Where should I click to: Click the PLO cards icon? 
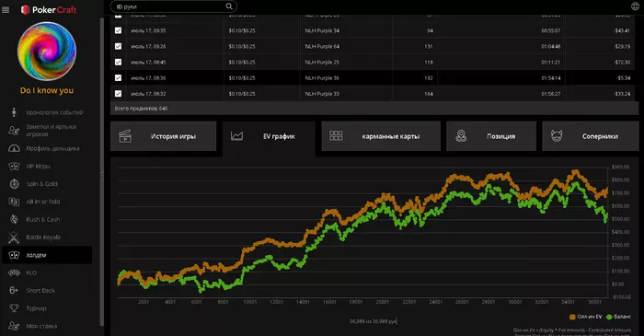[x=14, y=272]
